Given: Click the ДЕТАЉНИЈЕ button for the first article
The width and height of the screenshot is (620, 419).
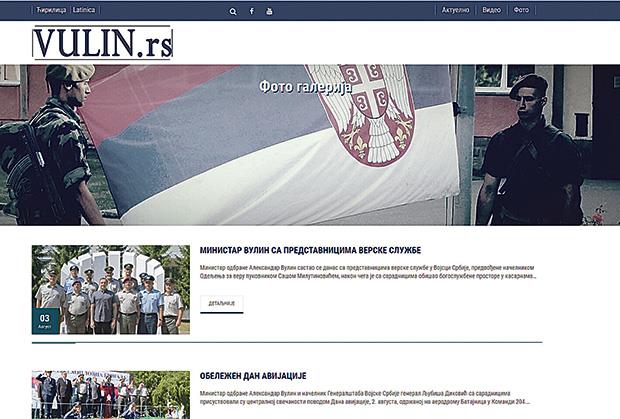Looking at the screenshot, I should click(x=221, y=304).
